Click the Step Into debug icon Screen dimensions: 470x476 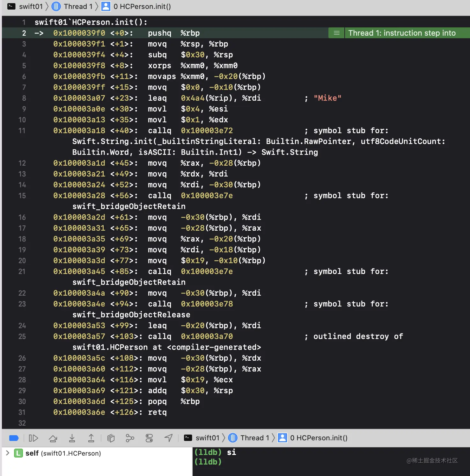click(72, 438)
